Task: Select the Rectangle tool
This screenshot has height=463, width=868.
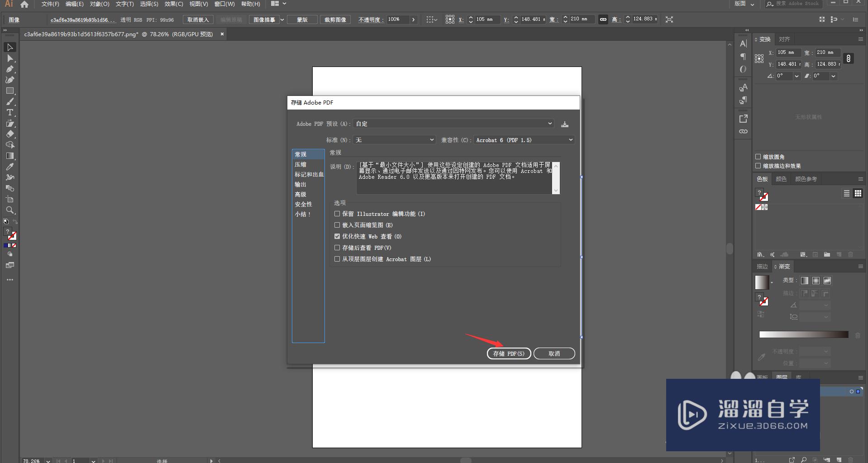Action: (x=10, y=91)
